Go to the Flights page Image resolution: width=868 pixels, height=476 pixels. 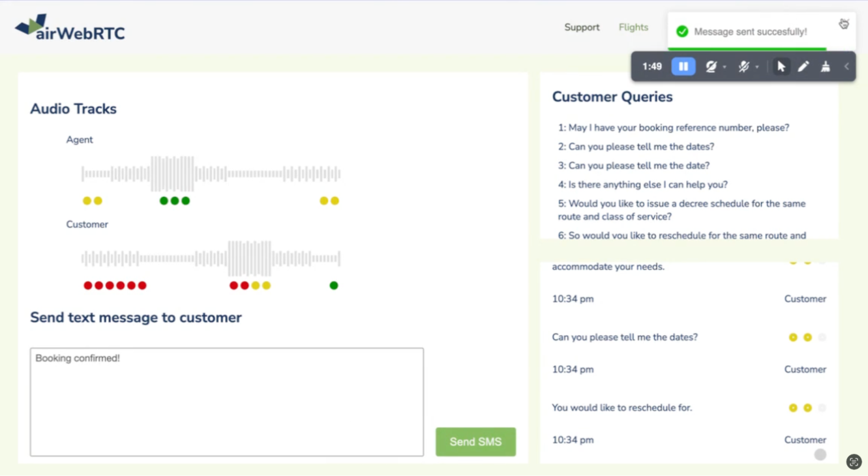click(633, 27)
